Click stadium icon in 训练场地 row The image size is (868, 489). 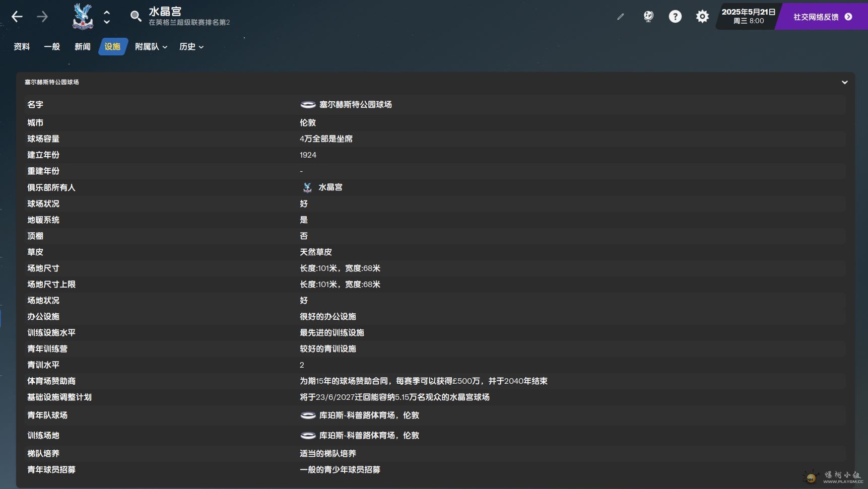click(308, 435)
